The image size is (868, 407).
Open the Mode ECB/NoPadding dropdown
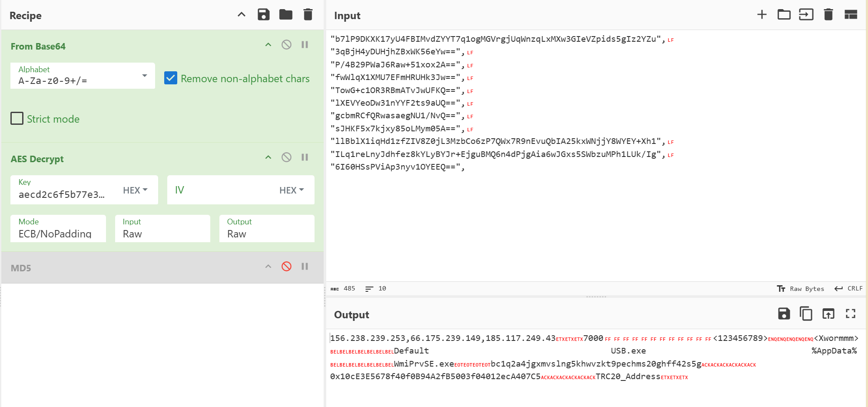[x=58, y=229]
